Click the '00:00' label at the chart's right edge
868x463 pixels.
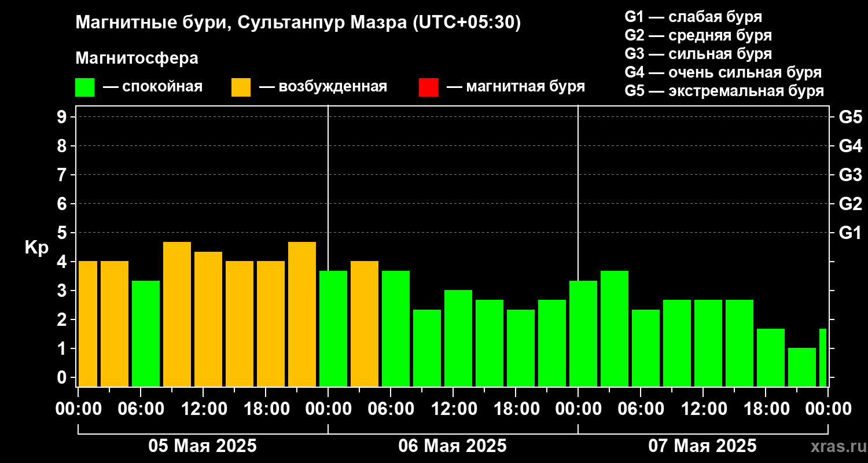click(x=828, y=409)
